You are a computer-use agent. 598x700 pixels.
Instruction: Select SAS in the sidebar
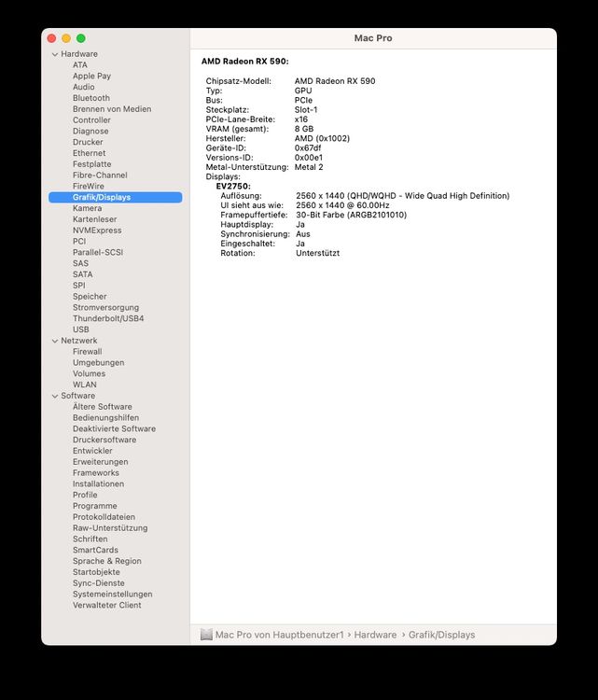pos(80,263)
